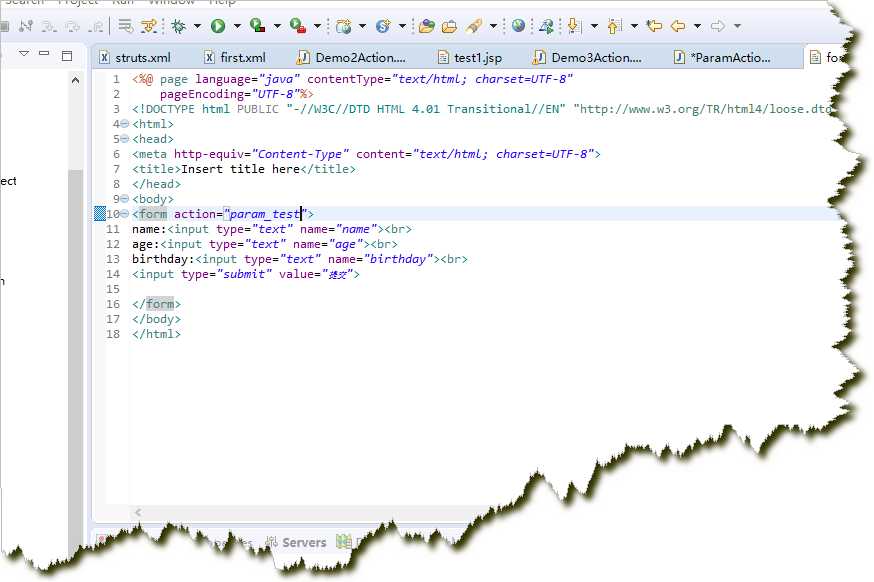Viewport: 874px width, 582px height.
Task: Switch to the *ParamActio... editor tab
Action: (722, 57)
